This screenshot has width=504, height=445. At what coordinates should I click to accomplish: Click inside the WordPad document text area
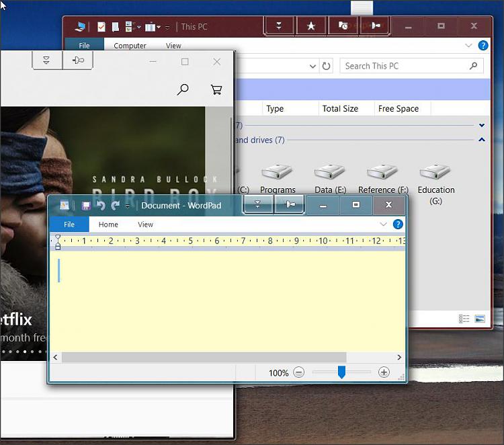click(227, 301)
